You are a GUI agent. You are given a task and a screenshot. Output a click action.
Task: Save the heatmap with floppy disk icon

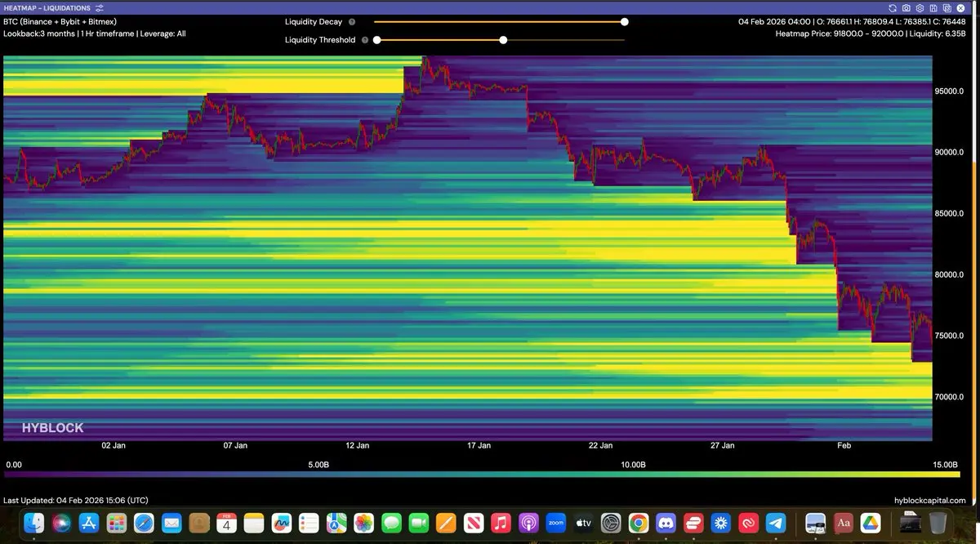click(933, 7)
